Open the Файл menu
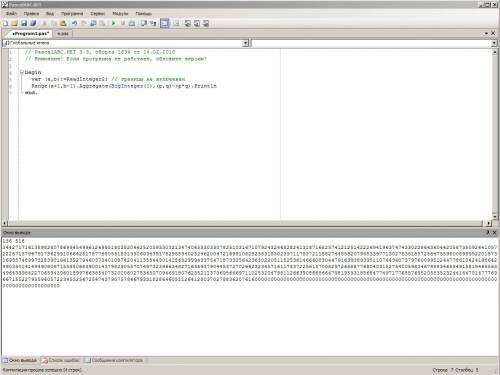This screenshot has height=375, width=500. (x=11, y=14)
